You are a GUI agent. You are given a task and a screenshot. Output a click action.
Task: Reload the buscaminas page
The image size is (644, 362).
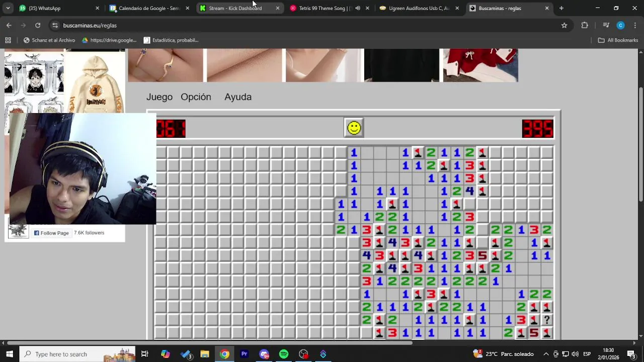click(x=38, y=25)
